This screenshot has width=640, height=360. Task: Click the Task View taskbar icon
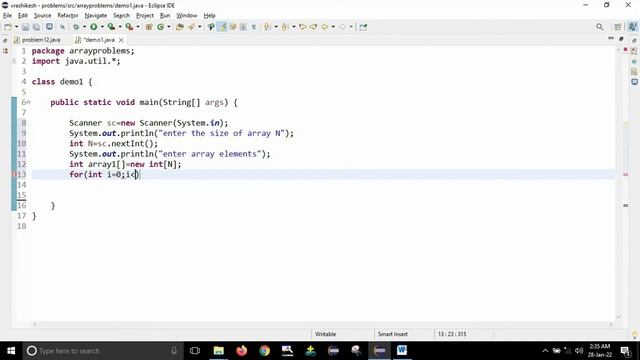pos(195,351)
